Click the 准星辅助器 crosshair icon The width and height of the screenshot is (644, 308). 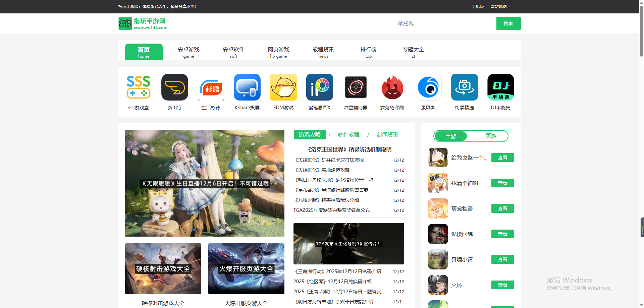[356, 87]
